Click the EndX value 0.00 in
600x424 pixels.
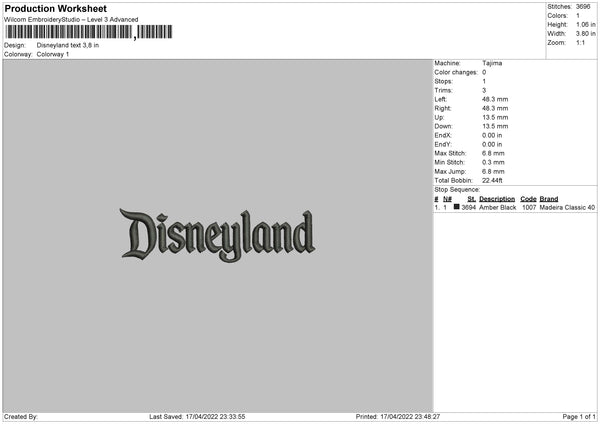pyautogui.click(x=492, y=135)
